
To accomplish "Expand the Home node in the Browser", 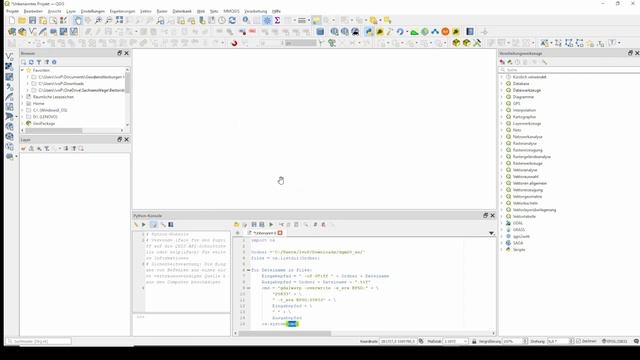I will click(x=22, y=104).
